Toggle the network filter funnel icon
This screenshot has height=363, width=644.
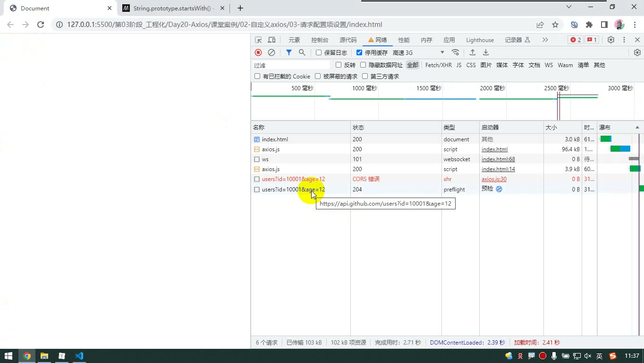pos(289,52)
